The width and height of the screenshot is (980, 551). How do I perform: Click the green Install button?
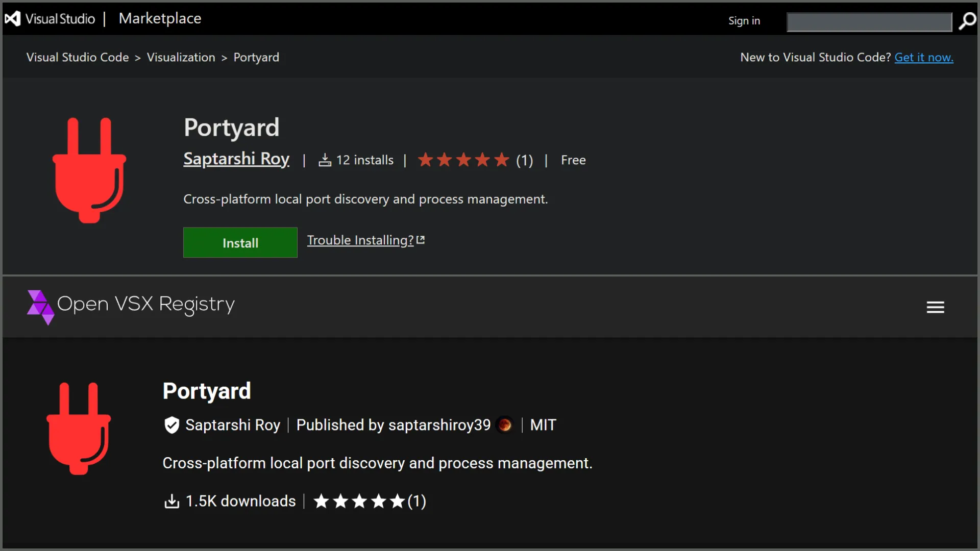[x=240, y=242]
